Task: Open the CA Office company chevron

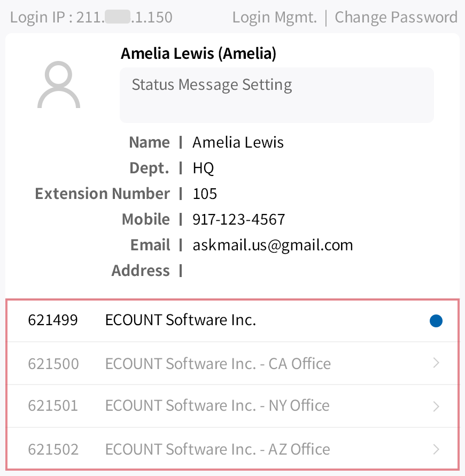Action: (x=436, y=364)
